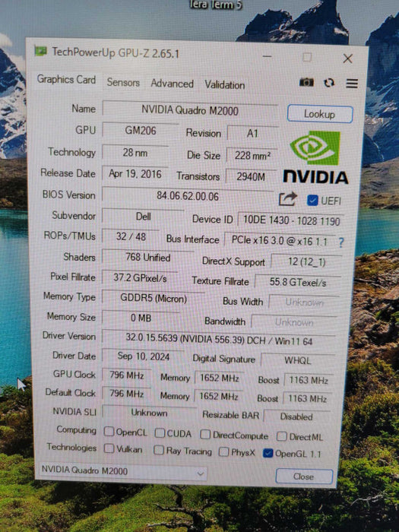Viewport: 399px width, 532px height.
Task: Click the GPU Clock row Boost 1163 MHz
Action: click(308, 380)
